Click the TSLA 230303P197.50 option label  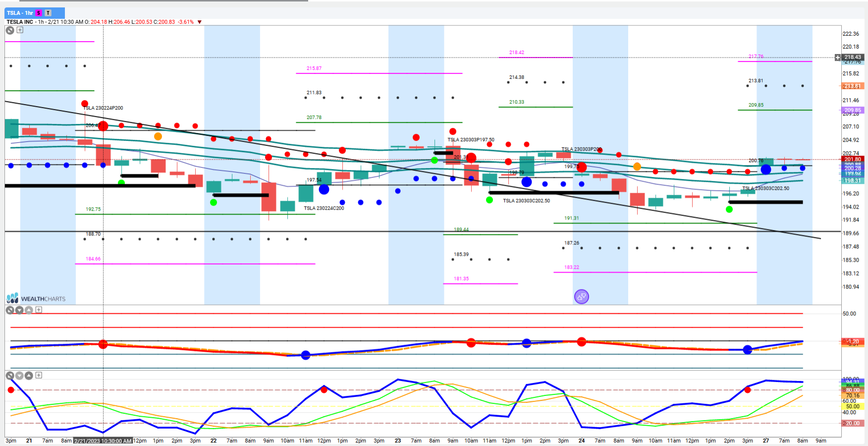click(x=471, y=140)
